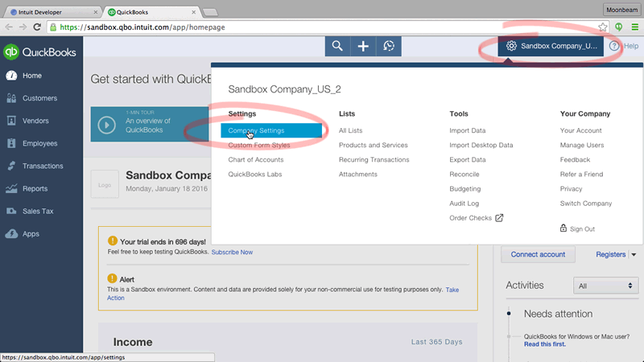This screenshot has height=362, width=644.
Task: Select Export Data tool
Action: tap(468, 159)
